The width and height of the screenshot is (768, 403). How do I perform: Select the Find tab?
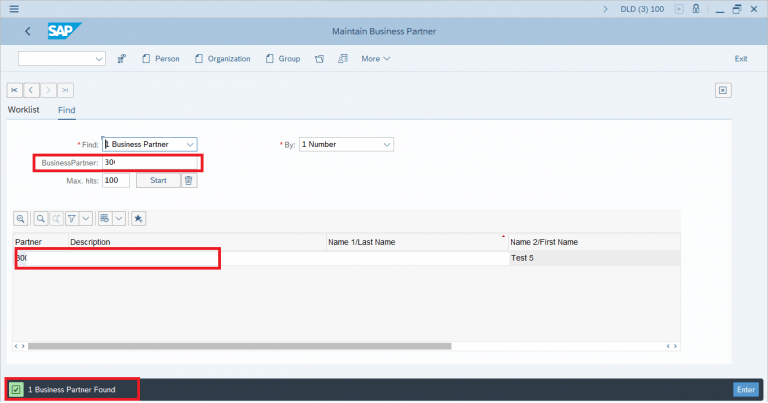66,110
